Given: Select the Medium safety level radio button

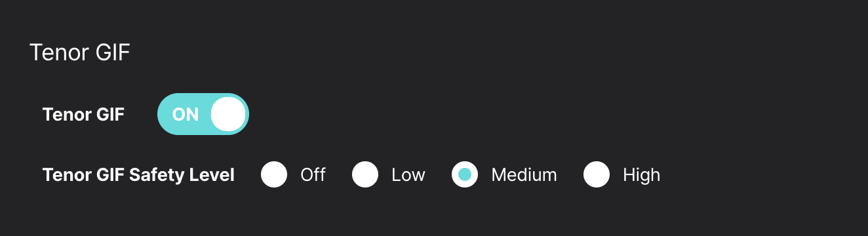Looking at the screenshot, I should tap(465, 174).
